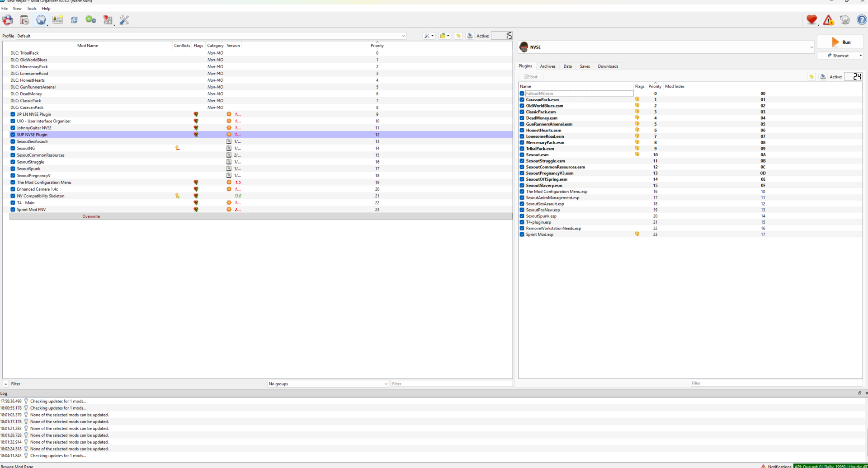This screenshot has width=868, height=468.
Task: Uncheck the JIP LN NVSE Plugin mod
Action: pyautogui.click(x=13, y=114)
